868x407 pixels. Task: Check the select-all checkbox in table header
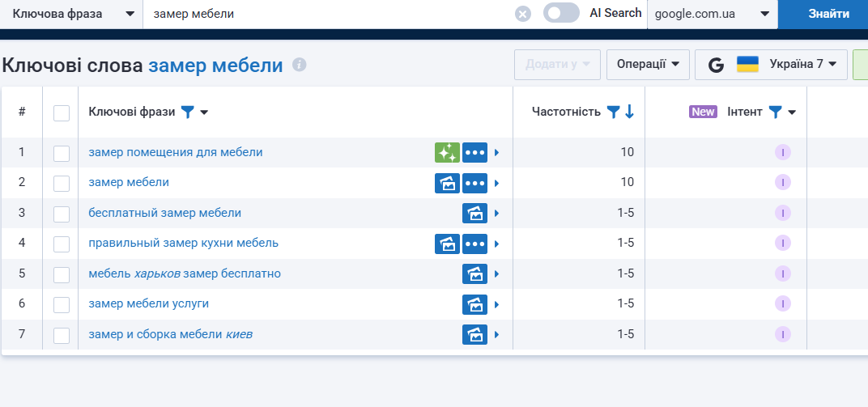pyautogui.click(x=62, y=112)
